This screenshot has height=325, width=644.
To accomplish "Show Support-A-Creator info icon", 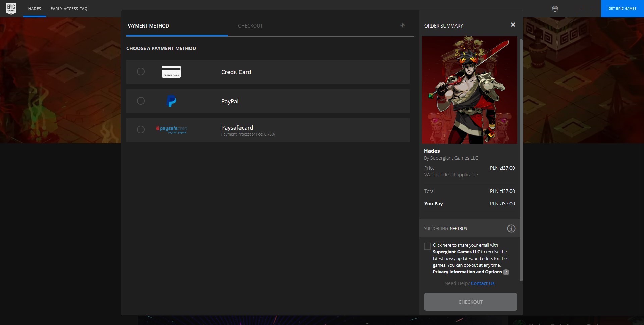I will click(511, 229).
